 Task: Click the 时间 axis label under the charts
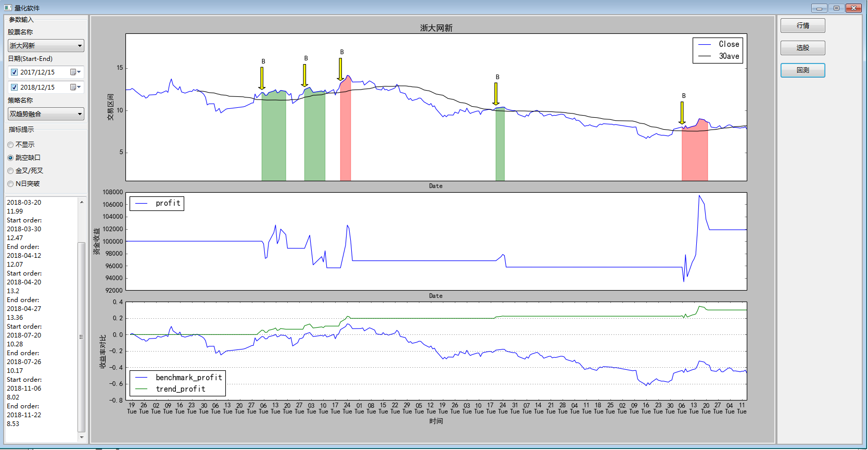tap(436, 421)
